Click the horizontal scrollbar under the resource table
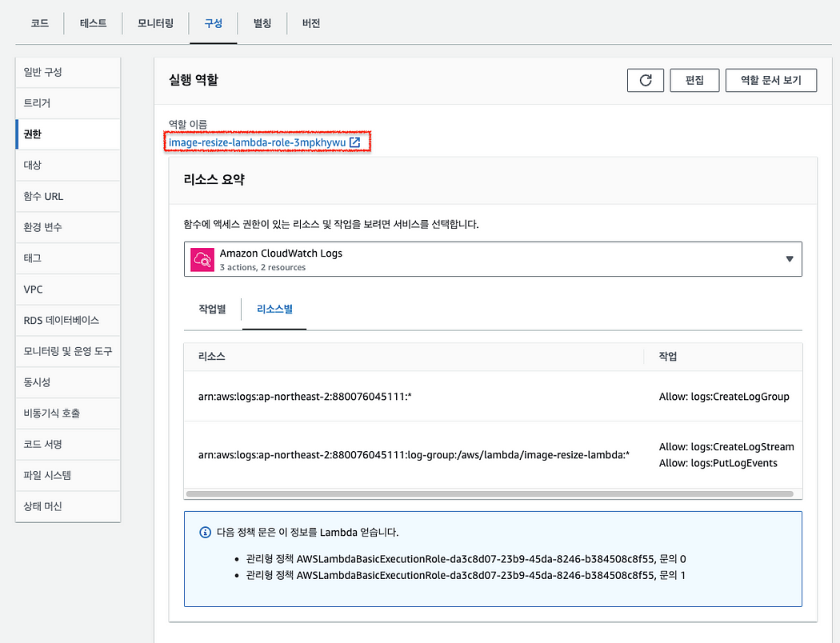 pos(490,494)
